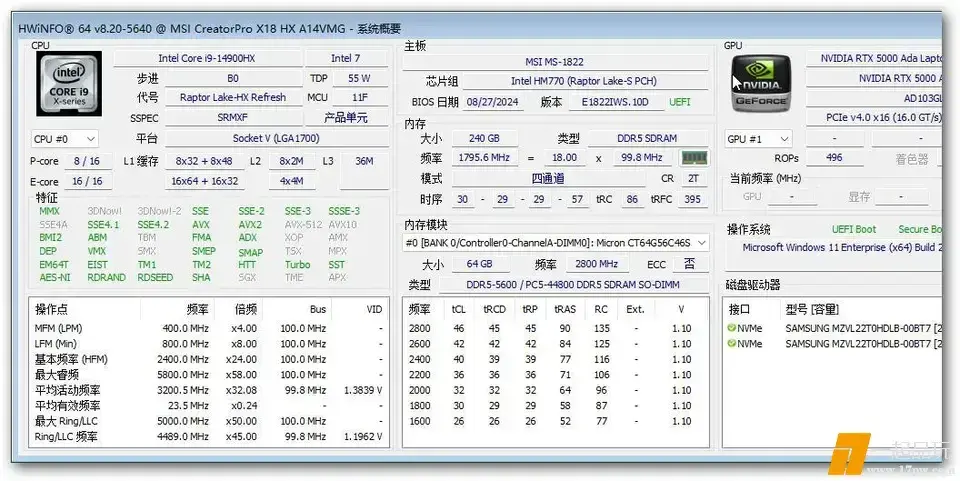
Task: Click the memory multiplier 18.00 field
Action: tap(564, 157)
